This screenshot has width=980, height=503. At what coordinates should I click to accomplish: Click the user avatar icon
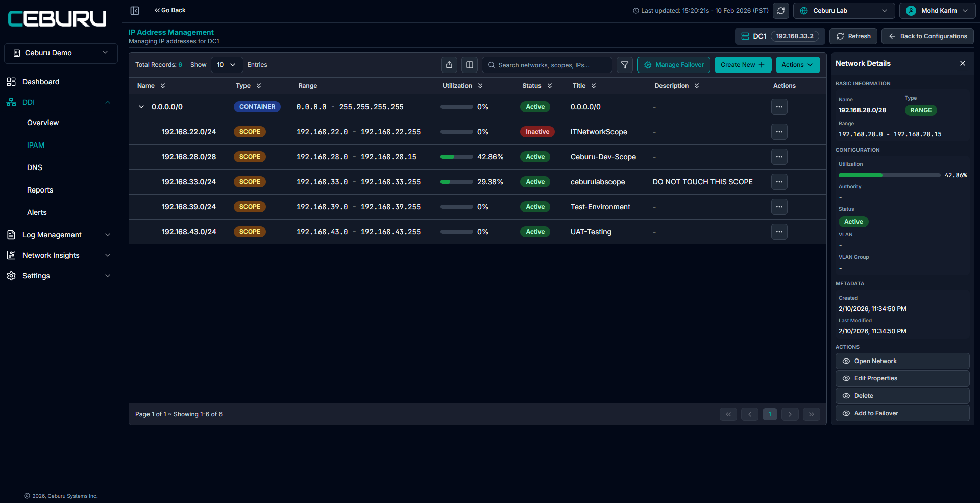(x=911, y=11)
